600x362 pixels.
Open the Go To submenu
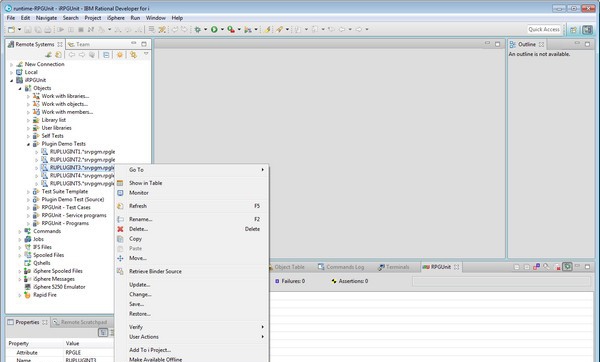click(192, 170)
